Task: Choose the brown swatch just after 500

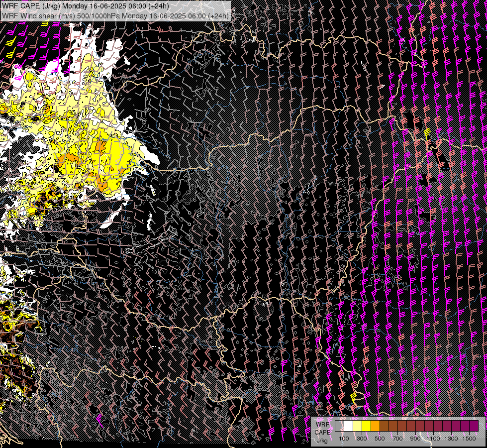Action: 384,426
